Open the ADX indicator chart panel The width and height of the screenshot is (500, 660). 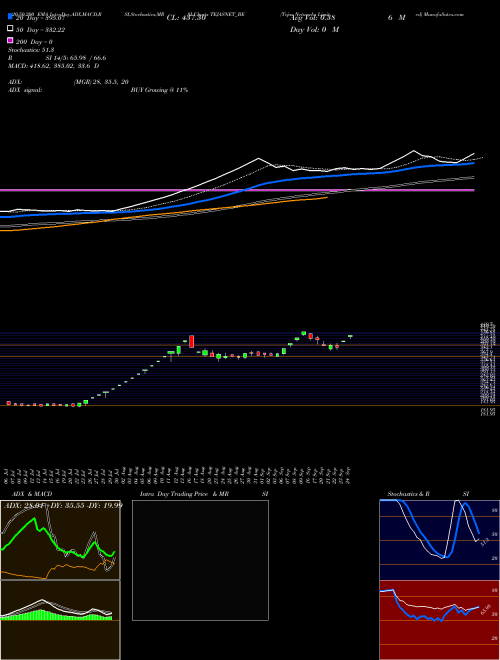click(60, 540)
